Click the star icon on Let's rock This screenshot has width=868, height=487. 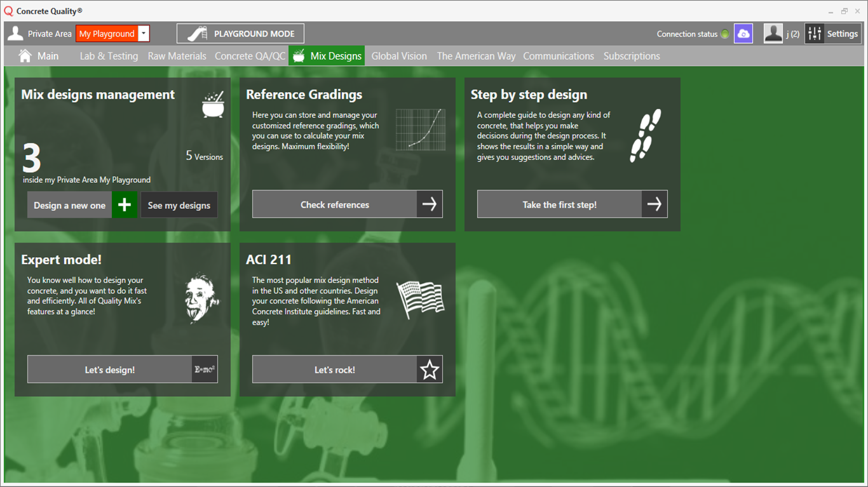click(x=430, y=369)
